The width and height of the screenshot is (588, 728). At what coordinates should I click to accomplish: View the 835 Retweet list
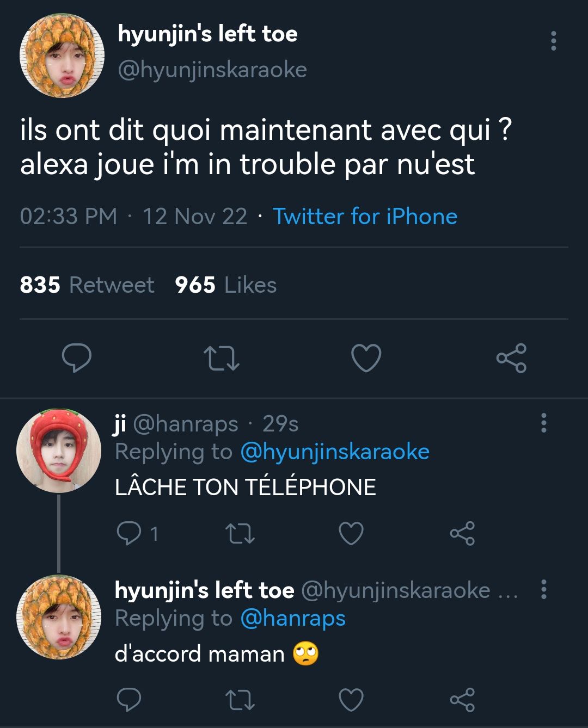[x=87, y=285]
